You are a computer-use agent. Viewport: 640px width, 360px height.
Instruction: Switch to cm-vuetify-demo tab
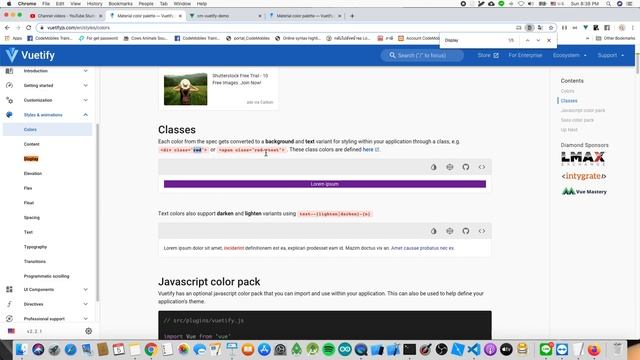pyautogui.click(x=225, y=16)
